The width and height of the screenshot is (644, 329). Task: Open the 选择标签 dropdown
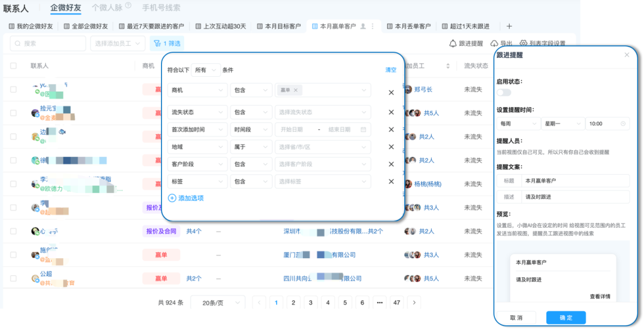(x=323, y=181)
